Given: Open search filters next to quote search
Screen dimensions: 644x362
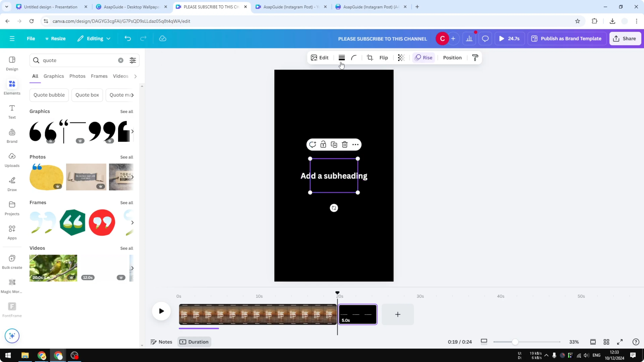Looking at the screenshot, I should 133,60.
